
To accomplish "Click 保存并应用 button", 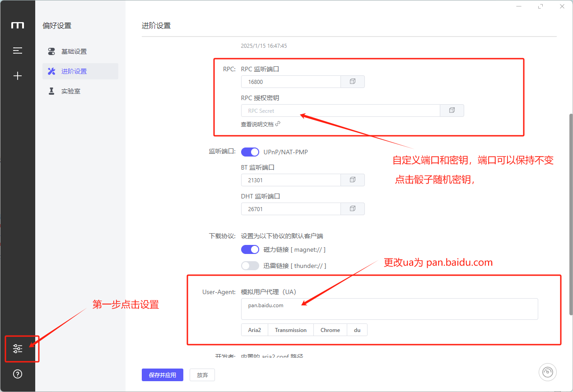I will pos(162,375).
